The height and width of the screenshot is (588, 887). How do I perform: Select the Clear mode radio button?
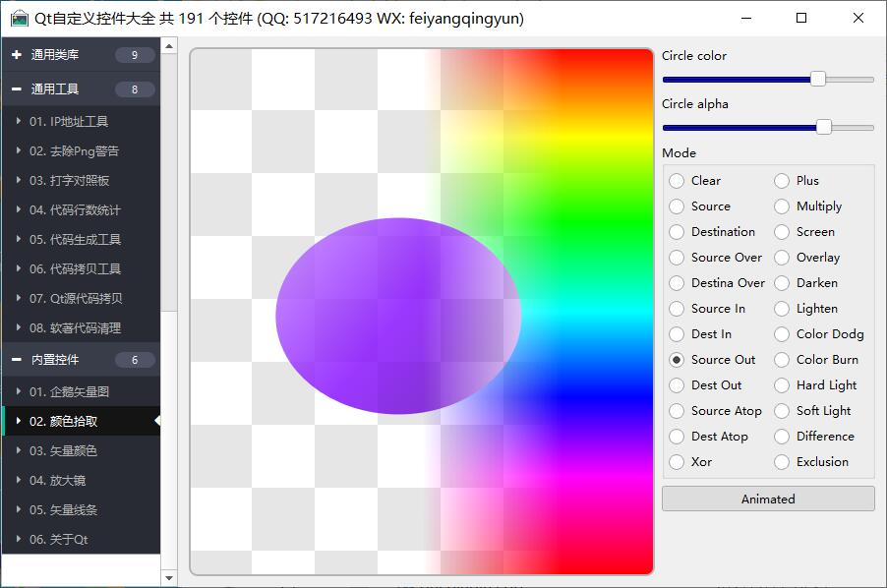click(x=677, y=181)
